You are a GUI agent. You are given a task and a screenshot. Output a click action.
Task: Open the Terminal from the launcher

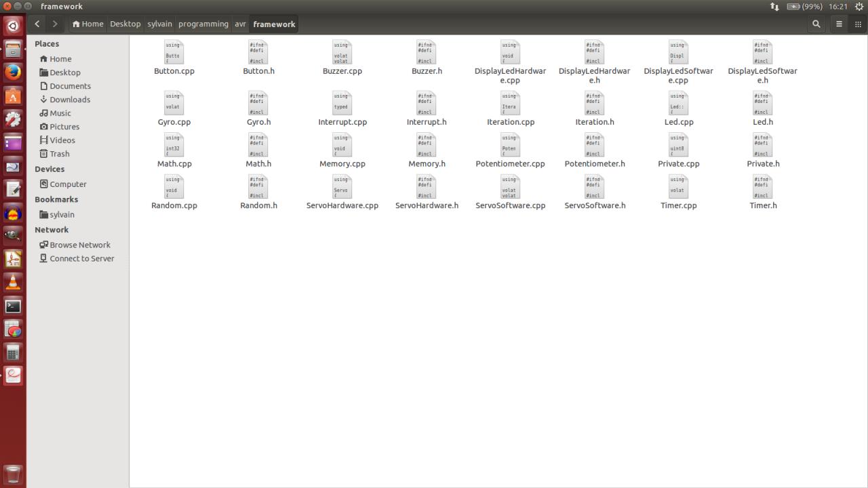click(13, 306)
